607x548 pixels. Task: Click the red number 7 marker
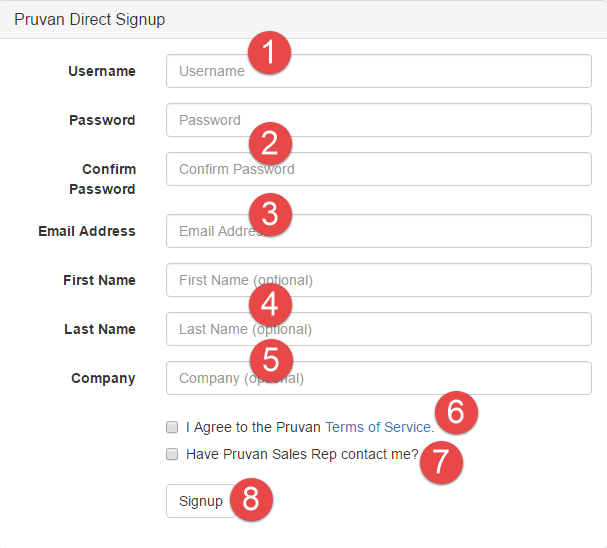441,461
